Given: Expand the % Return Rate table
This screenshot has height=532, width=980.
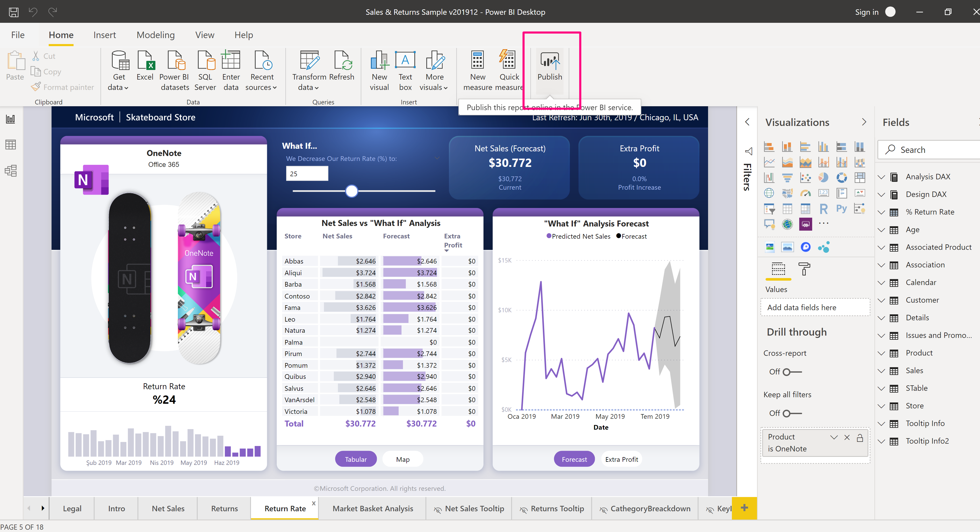Looking at the screenshot, I should coord(881,212).
